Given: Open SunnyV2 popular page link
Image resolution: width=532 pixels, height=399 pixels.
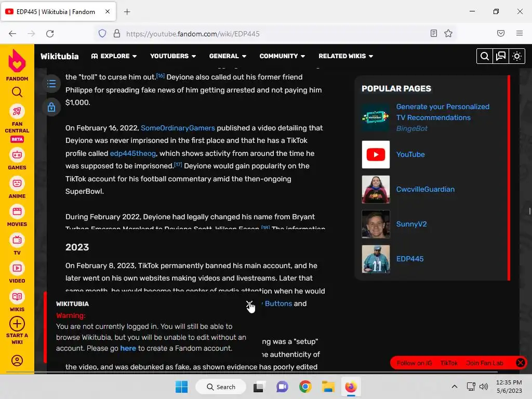Looking at the screenshot, I should pyautogui.click(x=411, y=224).
